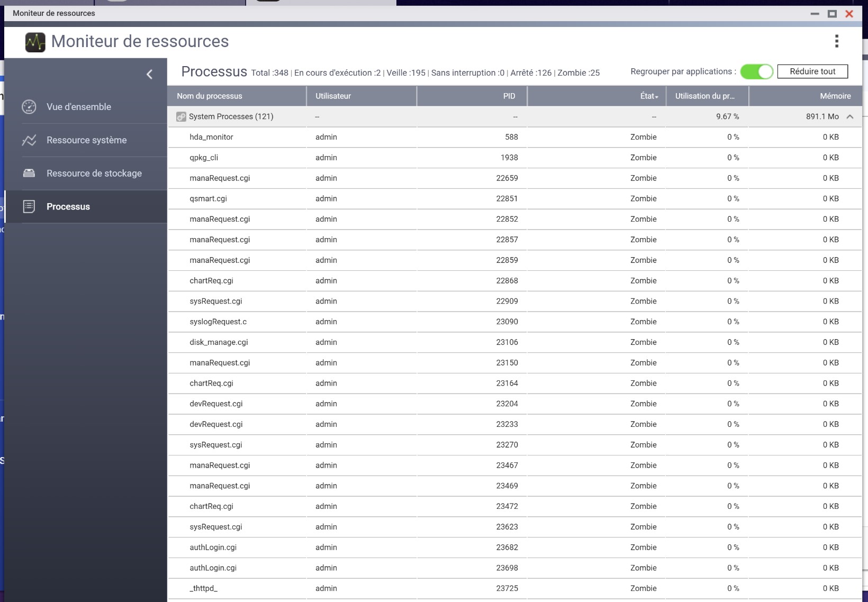Maximize the Moniteur de ressources window
Image resolution: width=868 pixels, height=602 pixels.
(832, 14)
